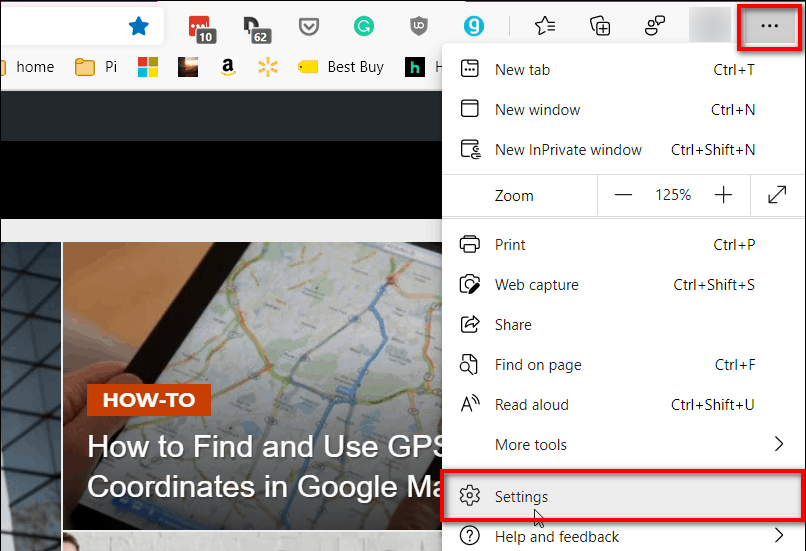Click the Pocket extension icon
The width and height of the screenshot is (806, 551).
308,26
